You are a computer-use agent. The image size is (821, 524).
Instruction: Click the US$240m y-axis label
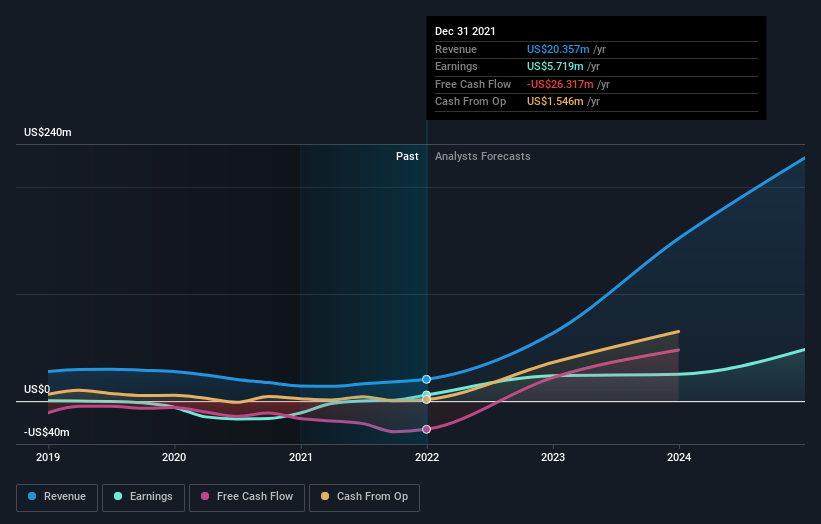click(x=48, y=132)
